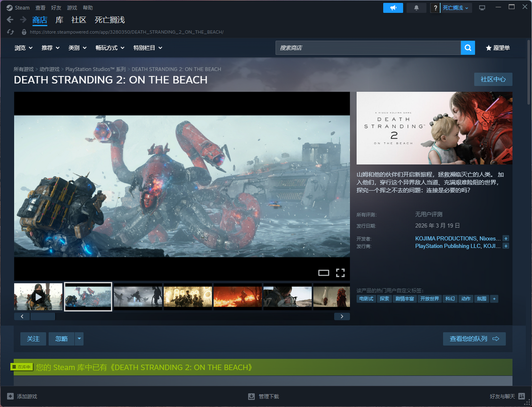Click the 社区中心 button
532x407 pixels.
[x=493, y=79]
